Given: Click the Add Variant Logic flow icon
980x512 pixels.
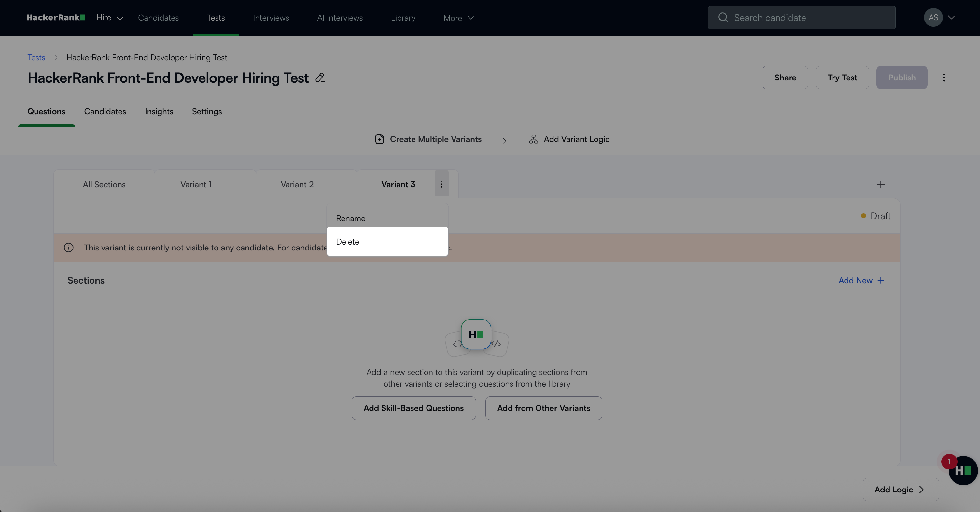Looking at the screenshot, I should click(x=533, y=139).
